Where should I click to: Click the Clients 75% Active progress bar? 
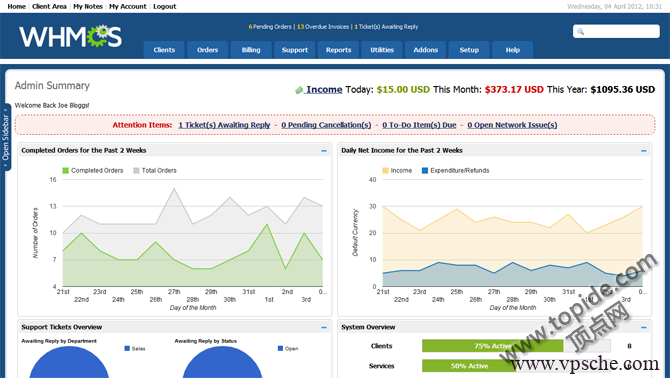tap(516, 346)
